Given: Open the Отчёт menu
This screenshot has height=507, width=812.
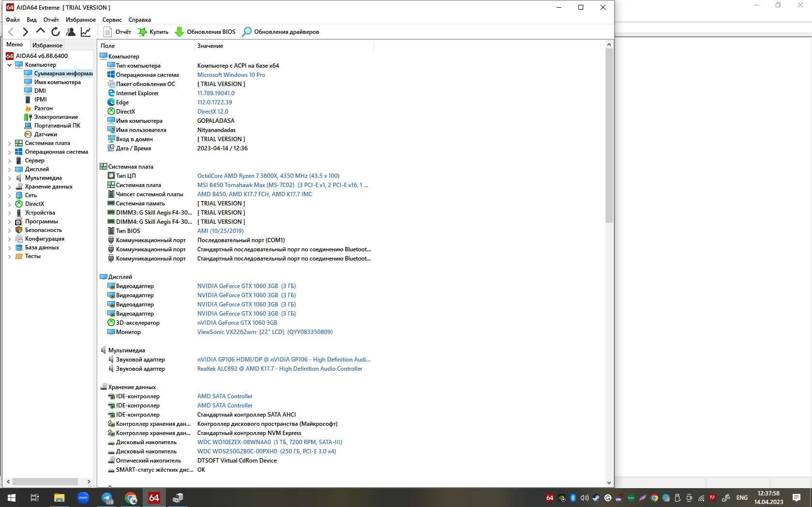Looking at the screenshot, I should pyautogui.click(x=51, y=20).
